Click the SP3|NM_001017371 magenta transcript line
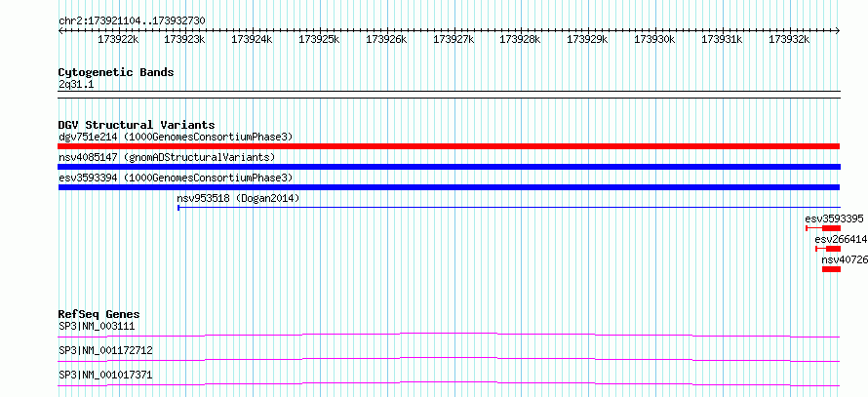868x397 pixels. (x=449, y=383)
